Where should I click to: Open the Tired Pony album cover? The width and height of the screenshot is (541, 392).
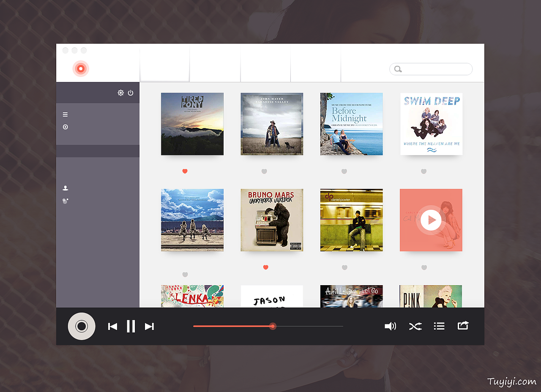(192, 124)
